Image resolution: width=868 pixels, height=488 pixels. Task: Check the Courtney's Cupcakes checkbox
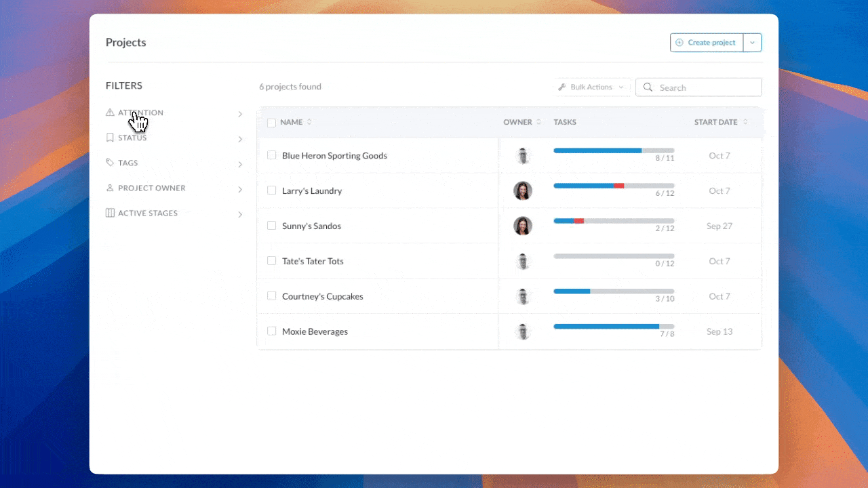click(271, 296)
